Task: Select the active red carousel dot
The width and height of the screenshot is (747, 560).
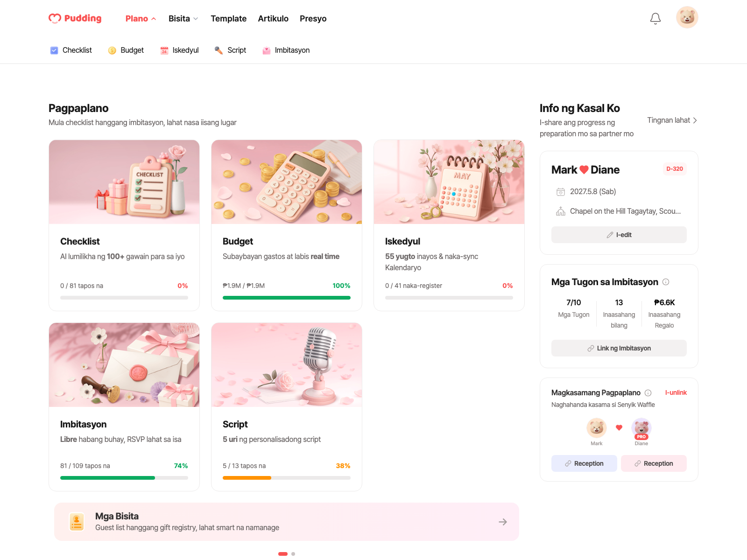Action: 283,554
